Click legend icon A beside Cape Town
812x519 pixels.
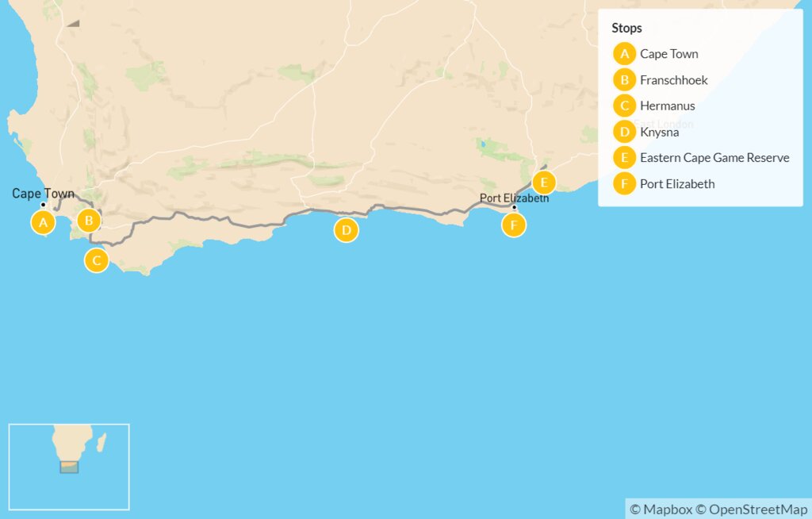(x=625, y=54)
